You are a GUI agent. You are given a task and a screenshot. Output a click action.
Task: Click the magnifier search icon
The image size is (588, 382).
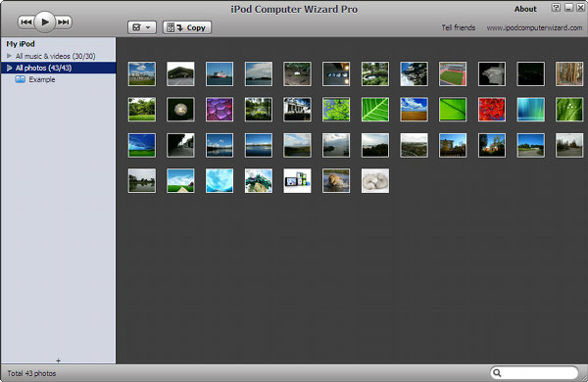(497, 372)
